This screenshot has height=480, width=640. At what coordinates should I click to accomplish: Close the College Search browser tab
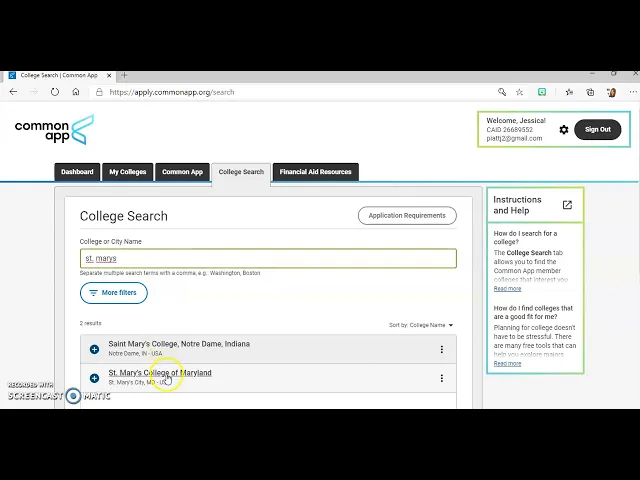click(x=109, y=76)
